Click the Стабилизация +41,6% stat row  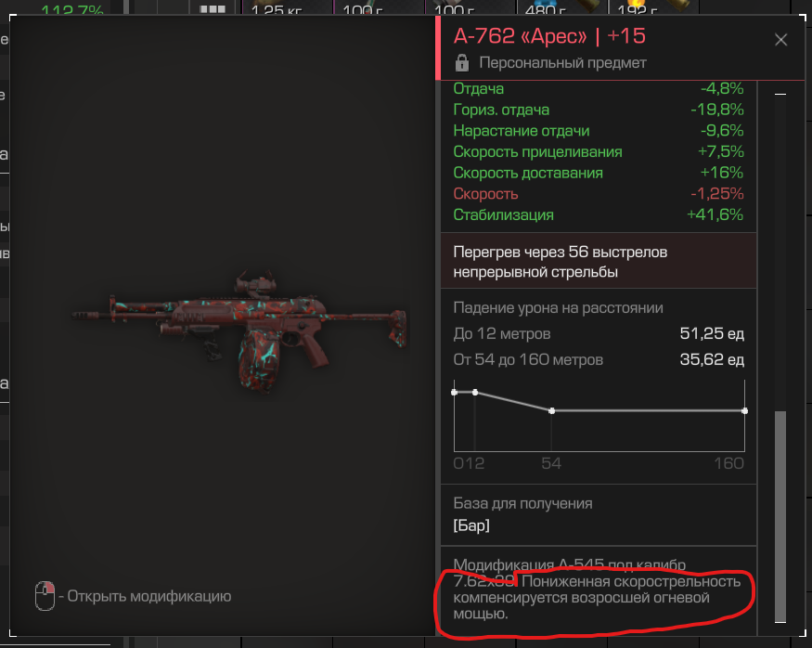point(599,214)
